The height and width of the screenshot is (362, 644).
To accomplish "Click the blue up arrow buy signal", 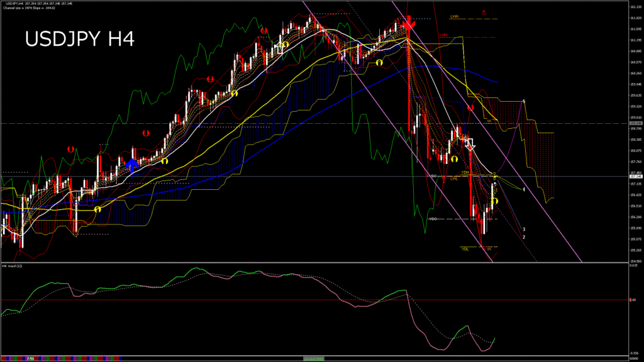I will (132, 165).
